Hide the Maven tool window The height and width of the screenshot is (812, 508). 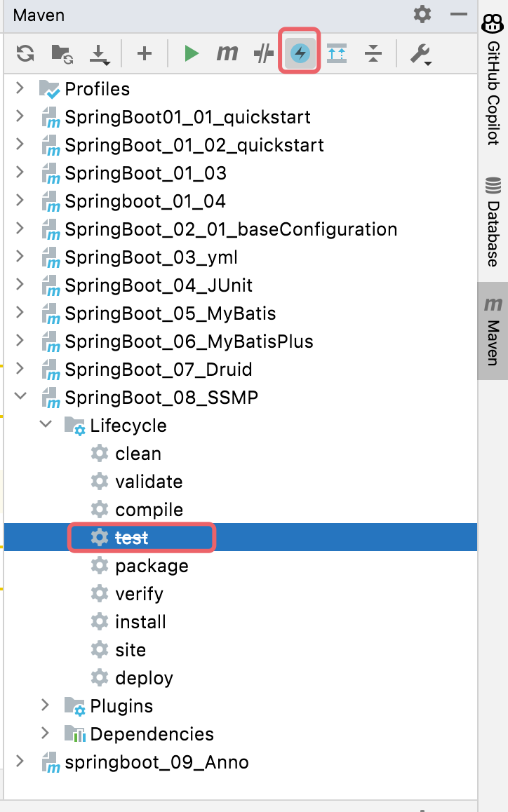pos(459,15)
